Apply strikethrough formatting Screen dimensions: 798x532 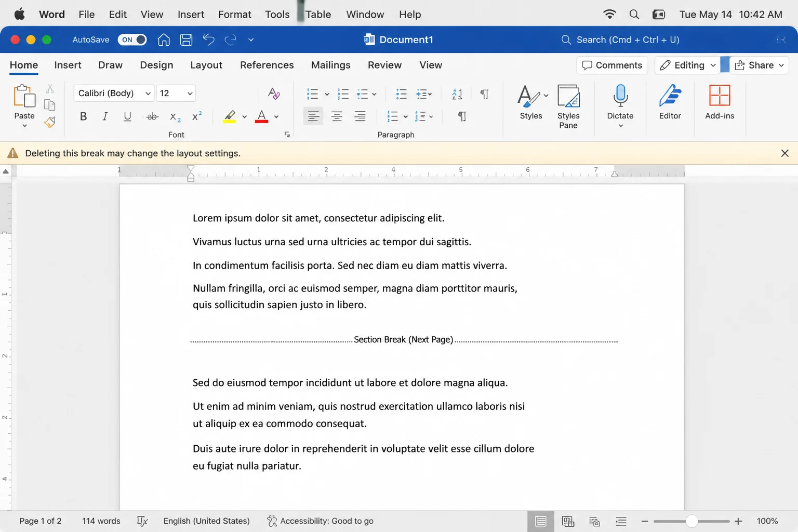click(152, 116)
